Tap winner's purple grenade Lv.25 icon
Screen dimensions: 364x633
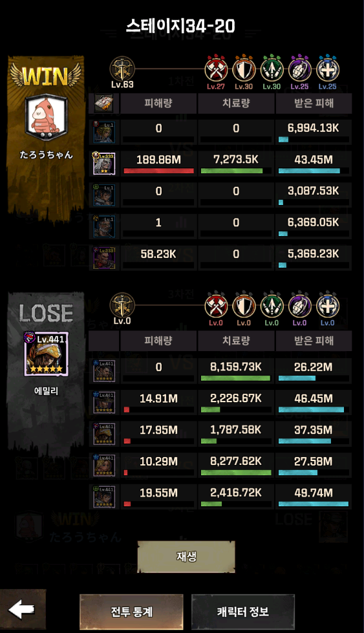(x=299, y=69)
